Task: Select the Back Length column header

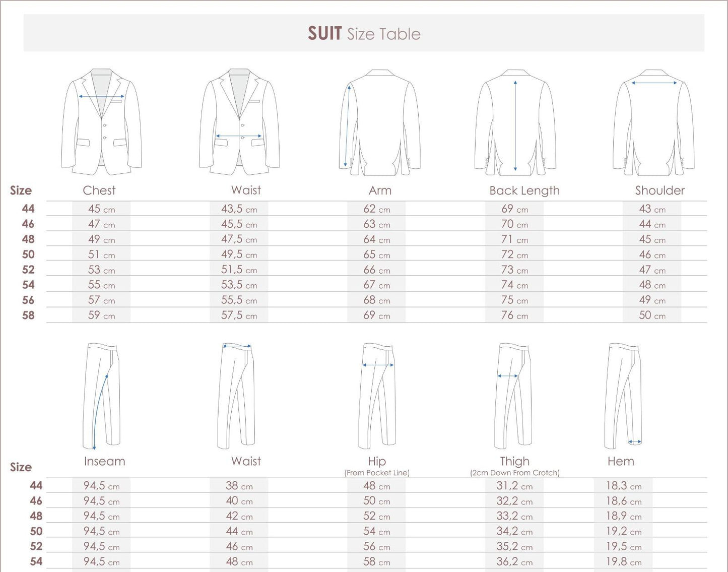Action: click(x=525, y=190)
